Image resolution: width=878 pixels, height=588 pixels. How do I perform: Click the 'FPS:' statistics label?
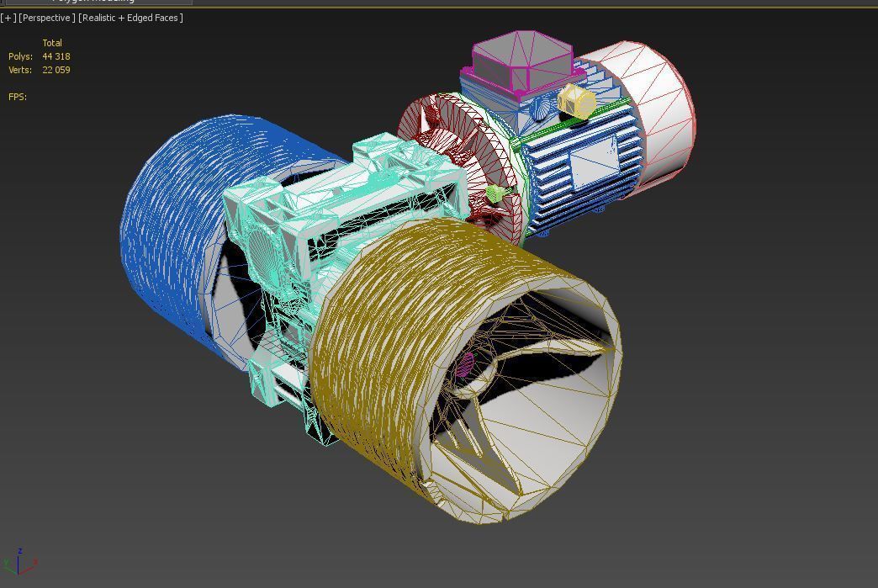(18, 97)
